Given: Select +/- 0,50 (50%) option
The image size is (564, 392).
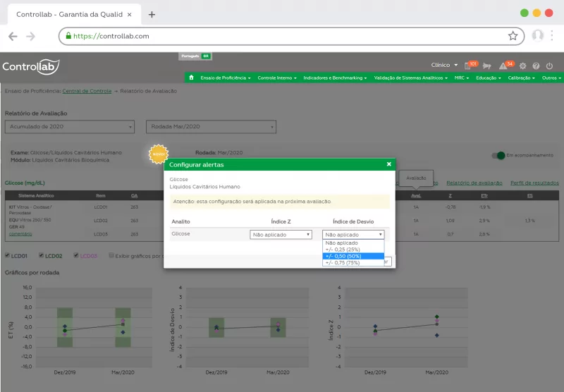Looking at the screenshot, I should tap(353, 256).
